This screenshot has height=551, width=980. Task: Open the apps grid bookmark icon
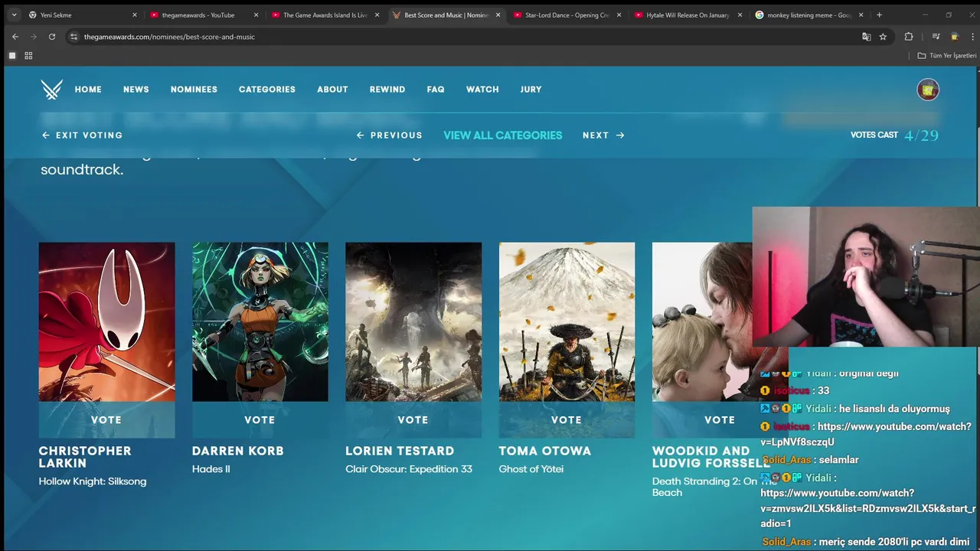point(28,56)
